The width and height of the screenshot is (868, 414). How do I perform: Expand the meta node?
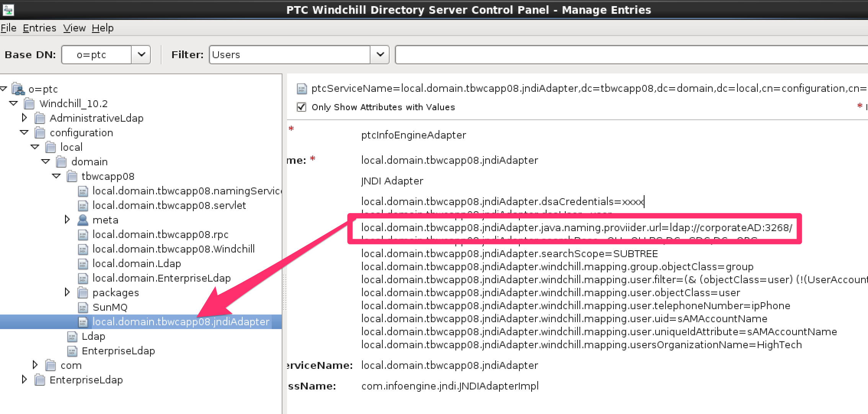pos(67,220)
